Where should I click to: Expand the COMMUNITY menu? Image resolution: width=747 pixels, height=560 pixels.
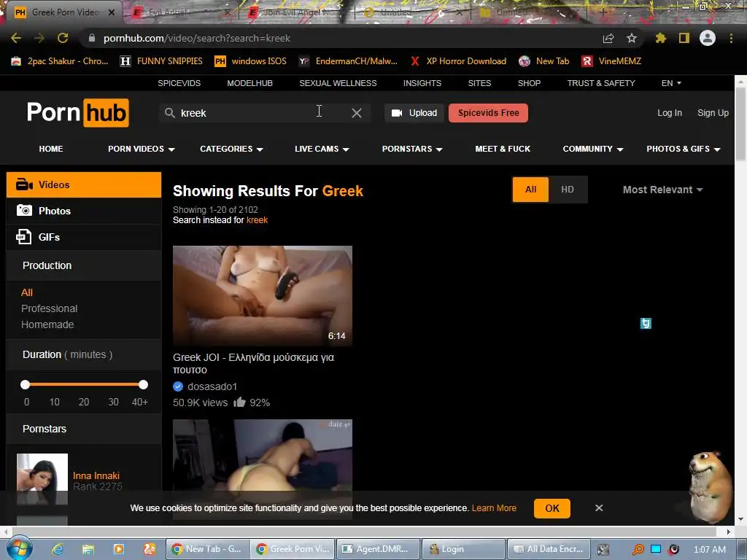click(x=592, y=149)
